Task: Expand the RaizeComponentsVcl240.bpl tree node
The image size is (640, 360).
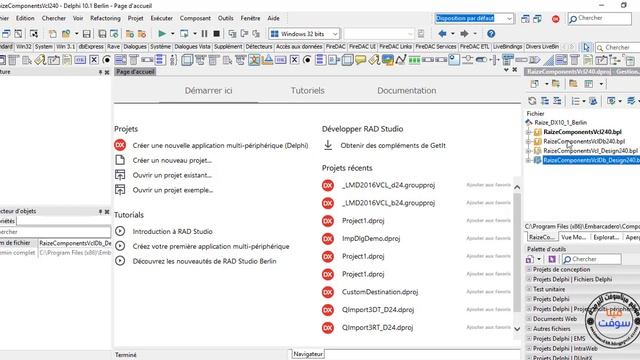Action: click(529, 132)
